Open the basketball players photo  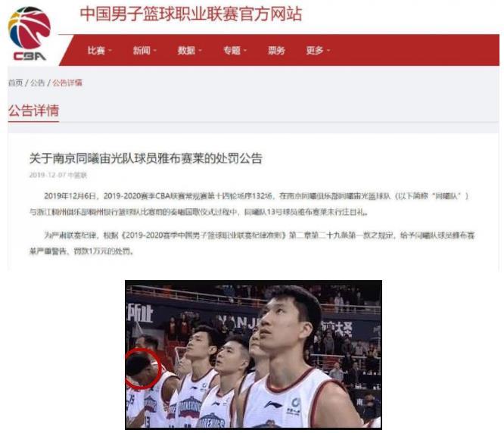[254, 355]
